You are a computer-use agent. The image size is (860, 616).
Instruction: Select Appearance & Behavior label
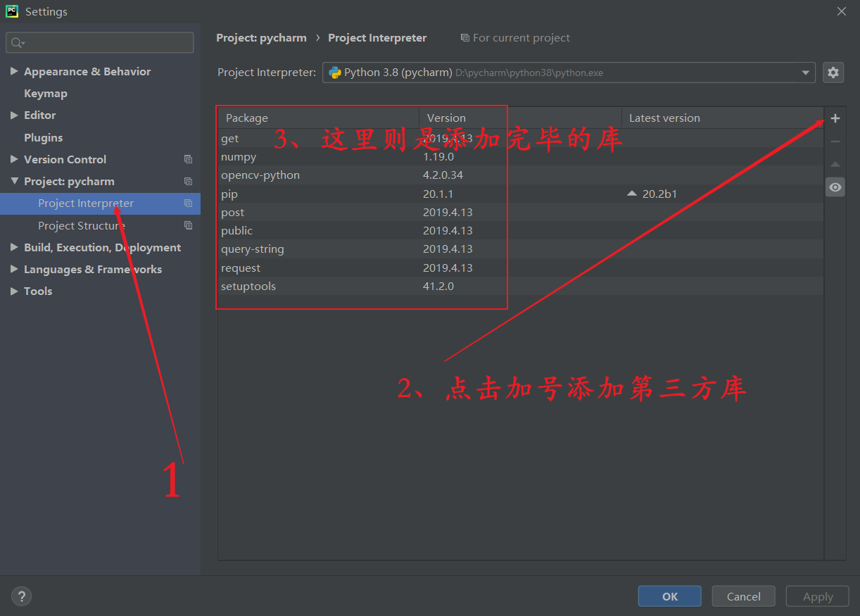(x=87, y=72)
